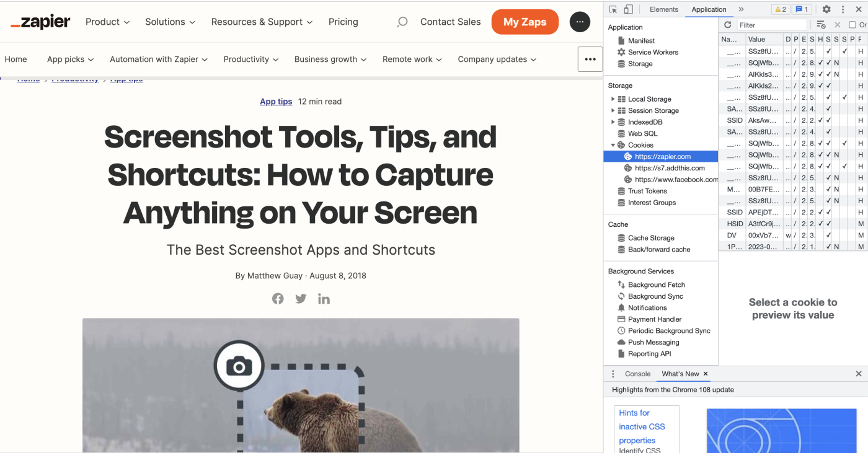Image resolution: width=868 pixels, height=453 pixels.
Task: Activate the inspect element picker icon
Action: pos(613,9)
